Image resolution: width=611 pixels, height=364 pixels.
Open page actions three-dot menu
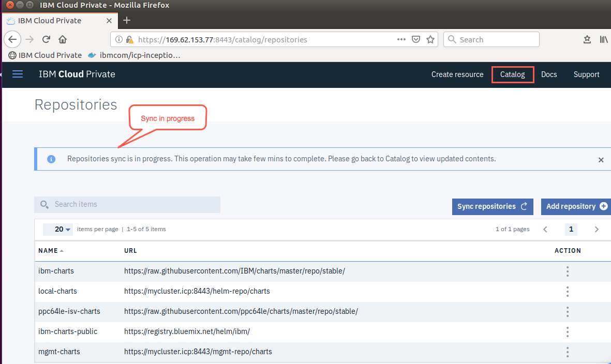[x=401, y=39]
